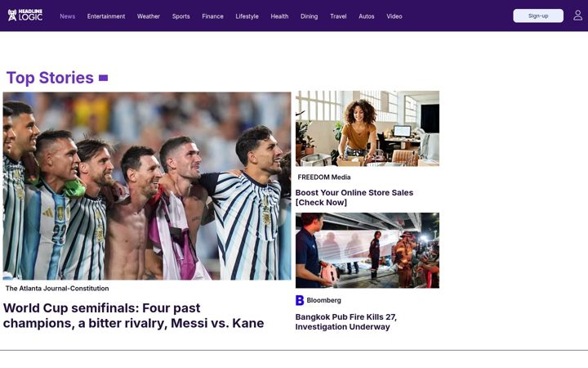Click the Argentina team photo thumbnail
Viewport: 588px width, 368px height.
[x=147, y=186]
